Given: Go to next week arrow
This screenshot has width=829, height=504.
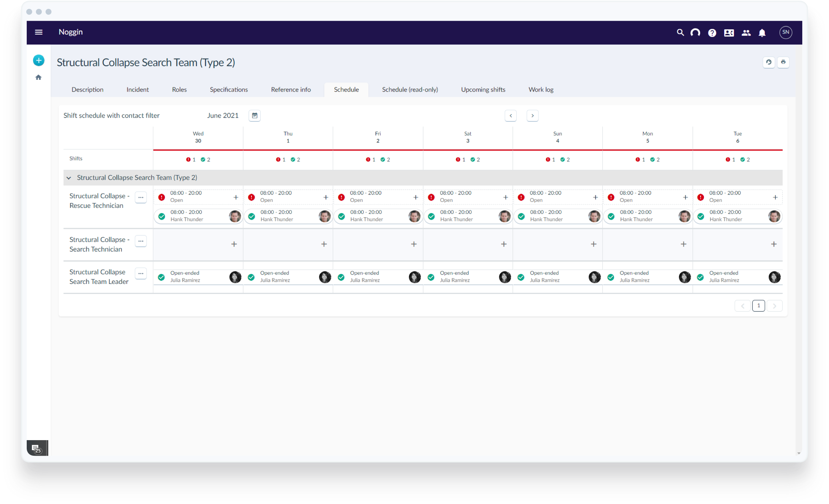Looking at the screenshot, I should click(x=532, y=115).
